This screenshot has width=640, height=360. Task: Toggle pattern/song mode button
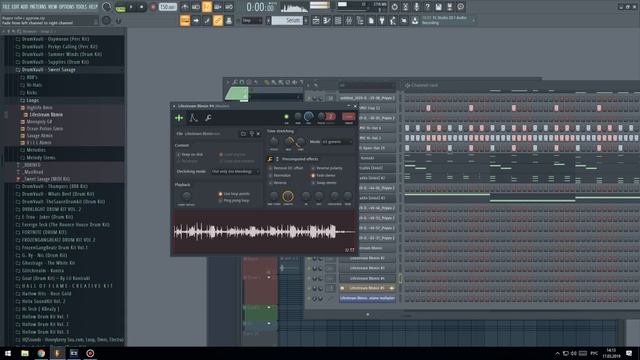tap(120, 7)
